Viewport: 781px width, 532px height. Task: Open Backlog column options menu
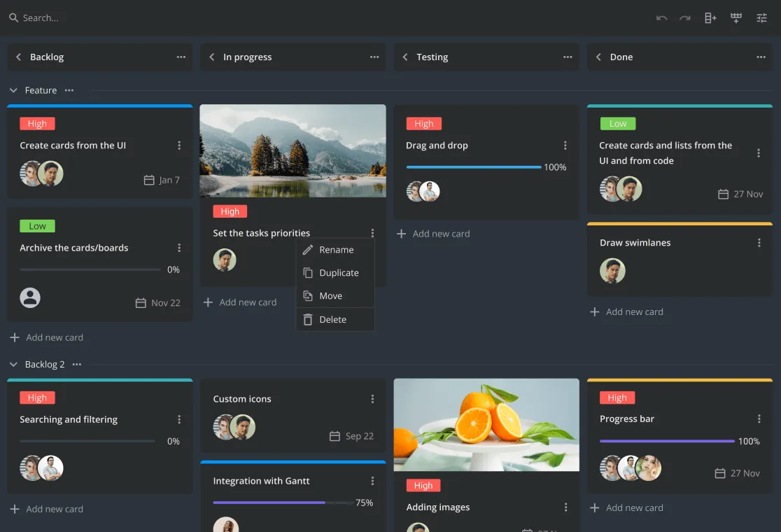click(181, 57)
